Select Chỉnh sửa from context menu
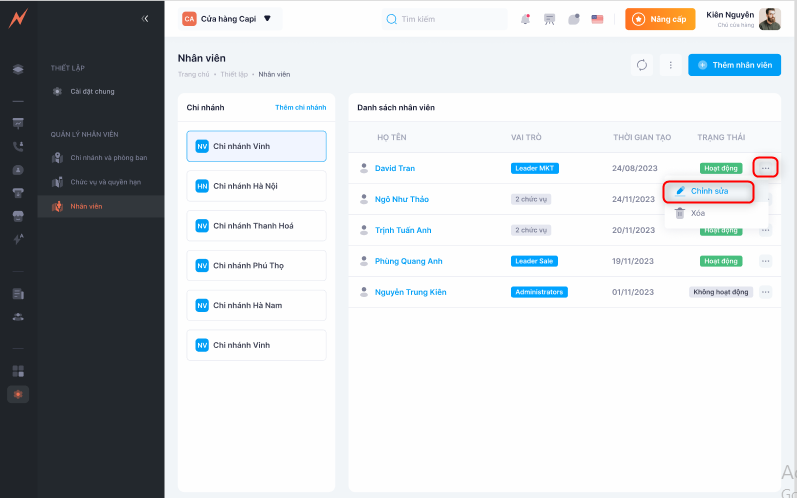797x498 pixels. (x=709, y=190)
